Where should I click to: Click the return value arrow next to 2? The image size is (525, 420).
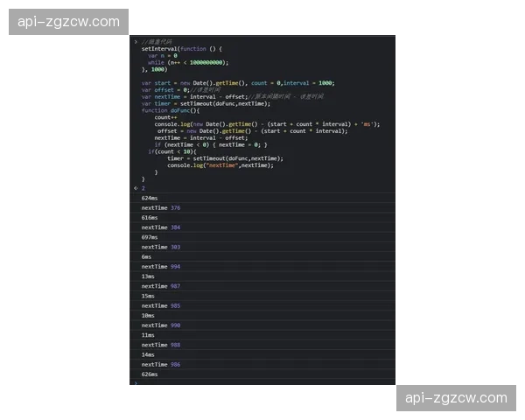[x=136, y=188]
